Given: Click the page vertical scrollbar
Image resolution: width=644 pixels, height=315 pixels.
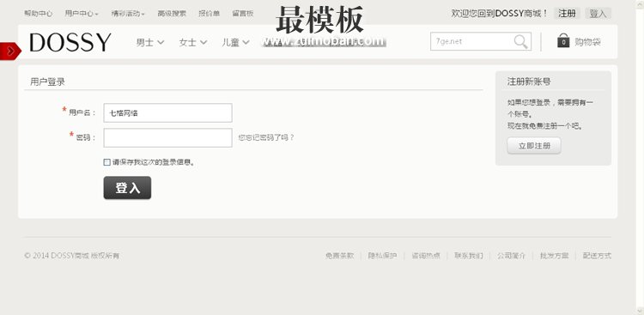Looking at the screenshot, I should point(640,157).
